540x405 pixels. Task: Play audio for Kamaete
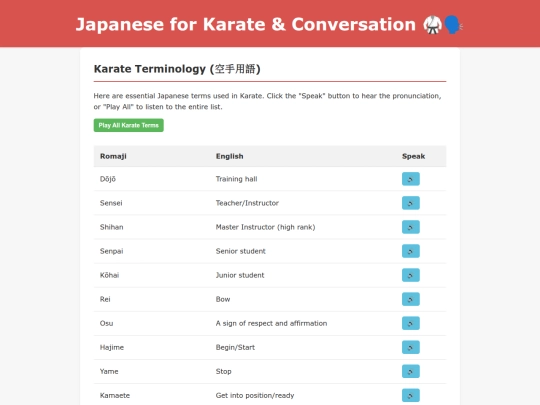[411, 395]
